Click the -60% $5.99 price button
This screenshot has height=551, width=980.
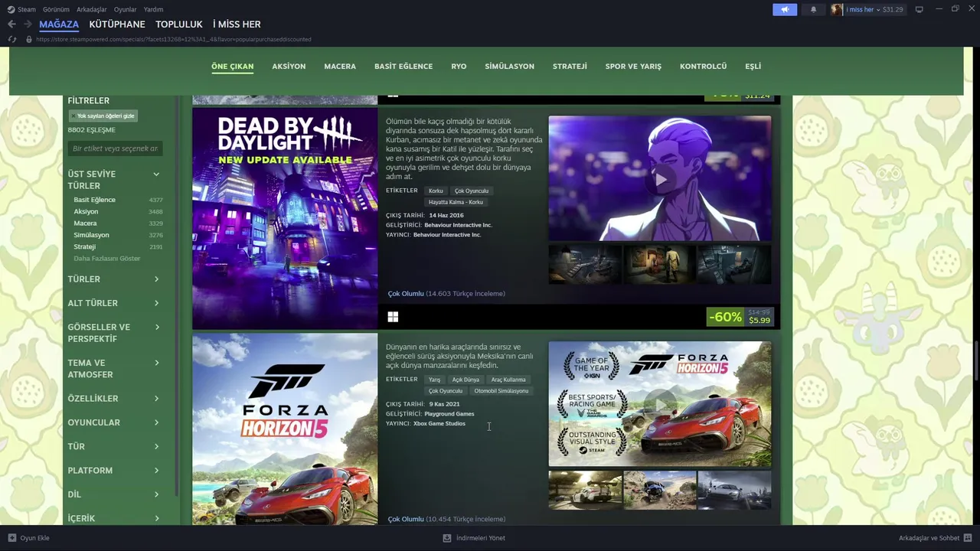740,317
